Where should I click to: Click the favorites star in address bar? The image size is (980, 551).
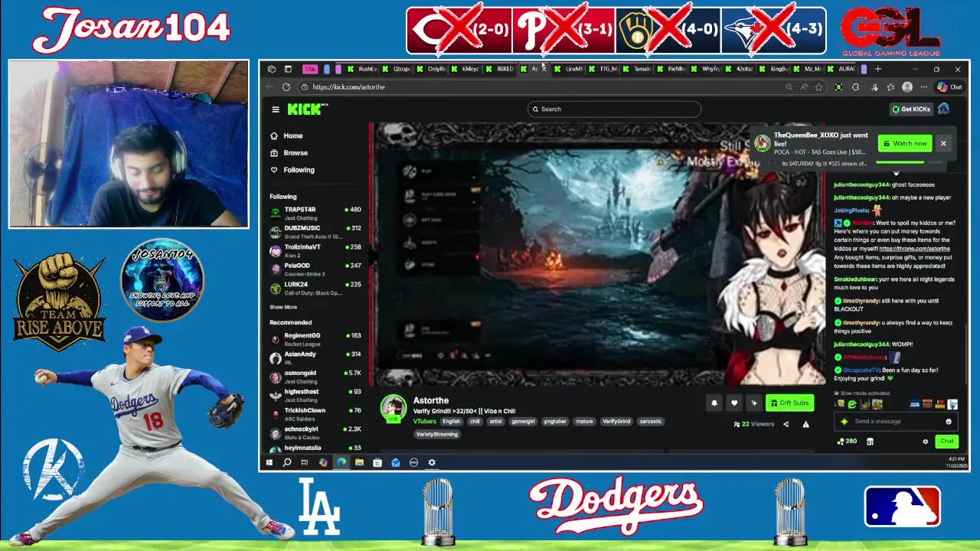(x=818, y=87)
